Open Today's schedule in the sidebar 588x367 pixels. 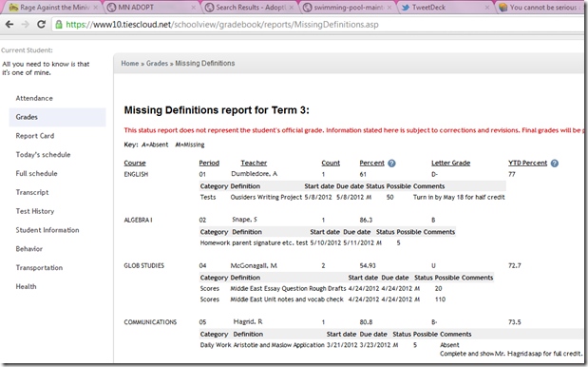pos(43,155)
